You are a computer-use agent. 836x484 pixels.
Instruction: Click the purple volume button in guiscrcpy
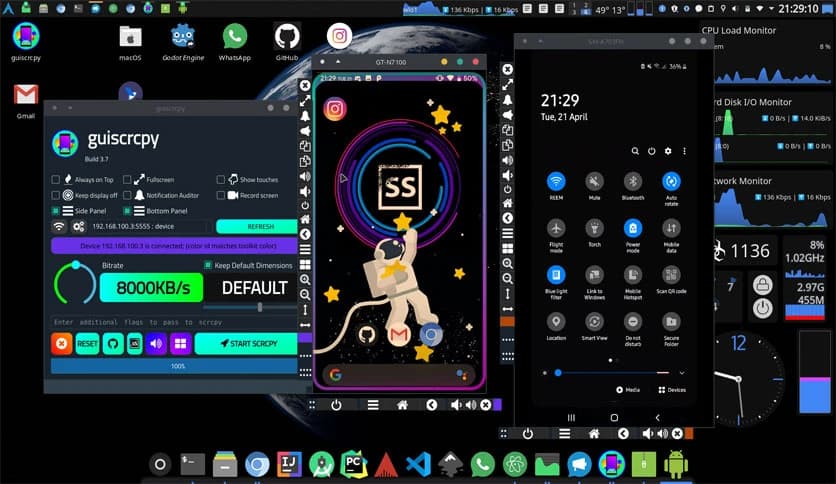(x=157, y=344)
